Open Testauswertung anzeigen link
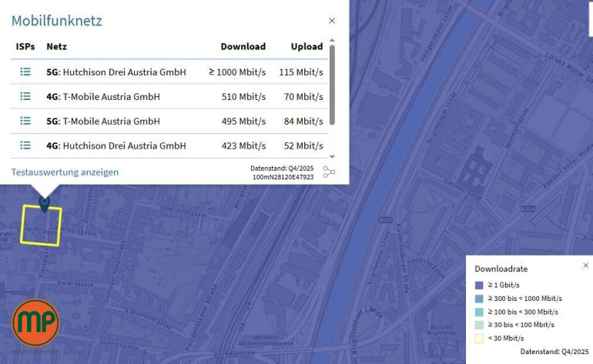The width and height of the screenshot is (593, 364). pyautogui.click(x=65, y=172)
